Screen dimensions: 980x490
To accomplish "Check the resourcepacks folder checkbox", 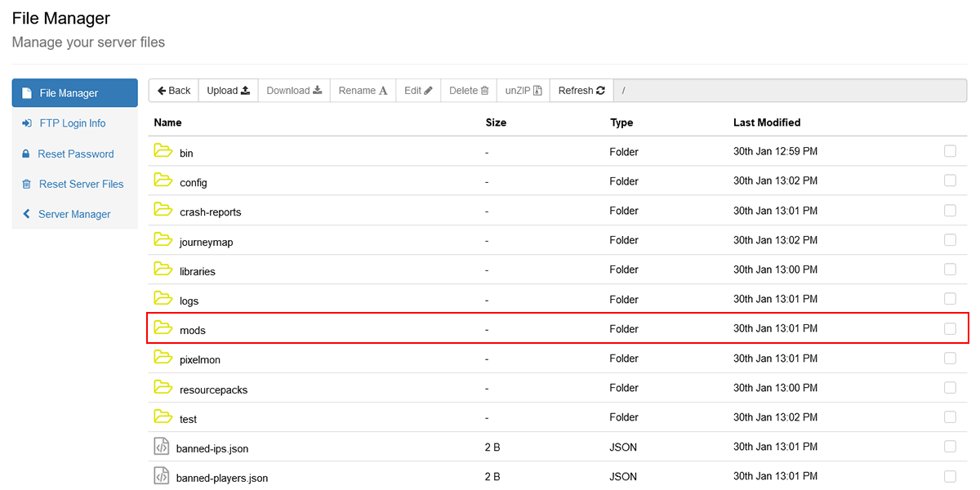I will (x=950, y=388).
